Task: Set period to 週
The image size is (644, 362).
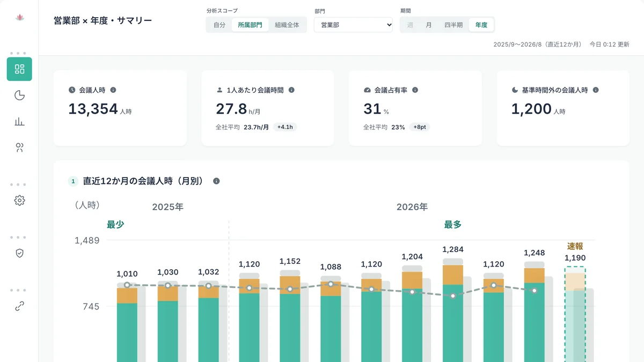Action: tap(410, 25)
